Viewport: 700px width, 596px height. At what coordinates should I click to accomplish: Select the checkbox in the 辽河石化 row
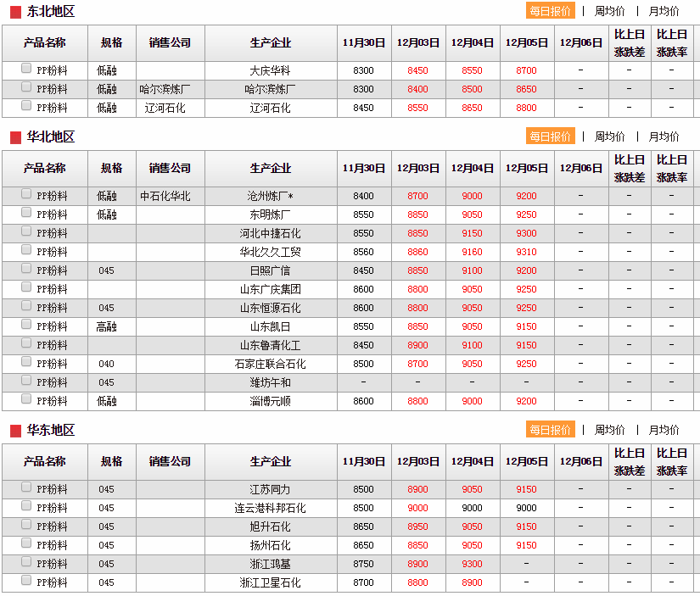coord(26,106)
